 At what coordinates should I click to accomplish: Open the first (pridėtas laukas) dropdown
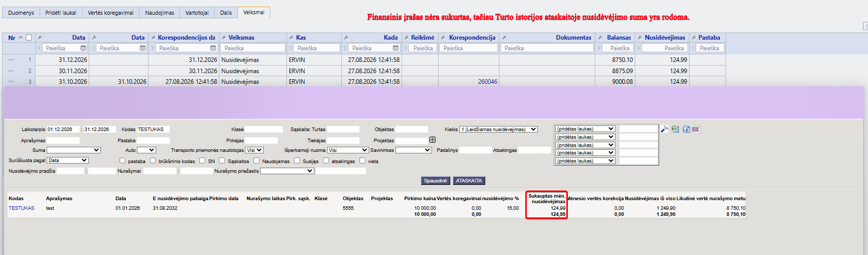click(586, 129)
